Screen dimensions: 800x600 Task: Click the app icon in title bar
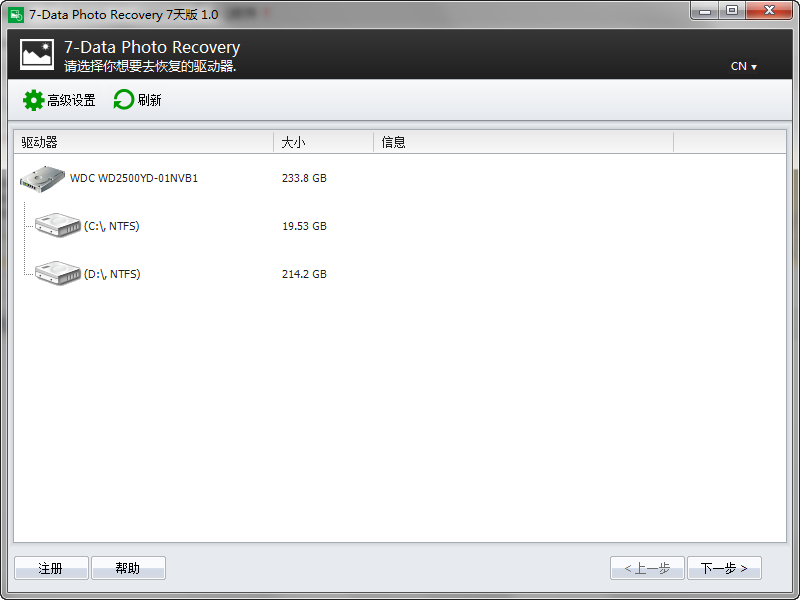coord(16,14)
